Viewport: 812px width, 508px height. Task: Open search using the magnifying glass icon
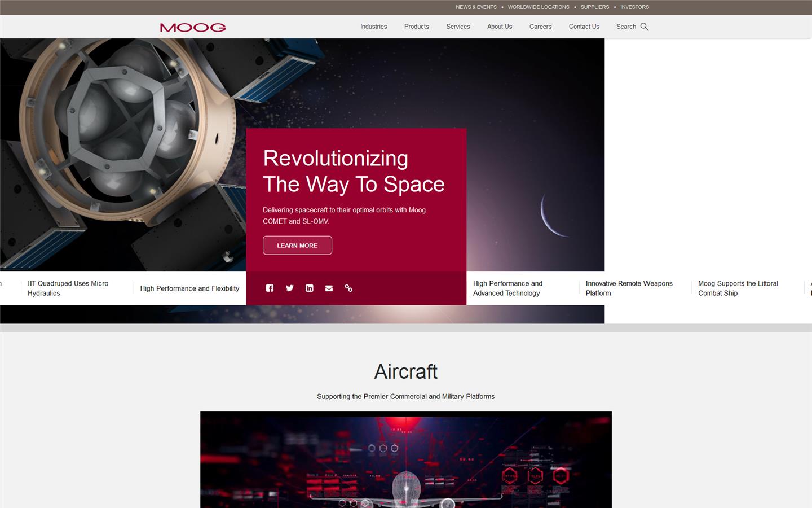click(x=645, y=27)
